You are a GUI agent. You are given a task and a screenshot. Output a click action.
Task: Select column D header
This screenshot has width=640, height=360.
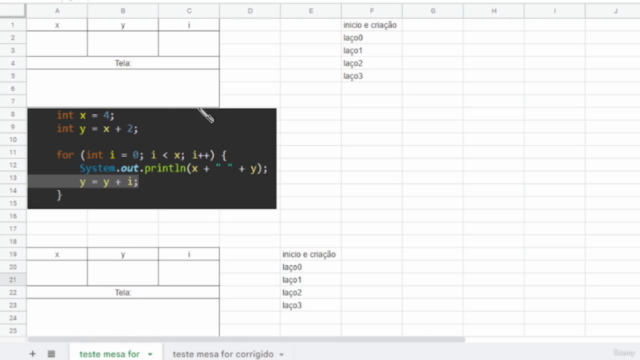250,11
